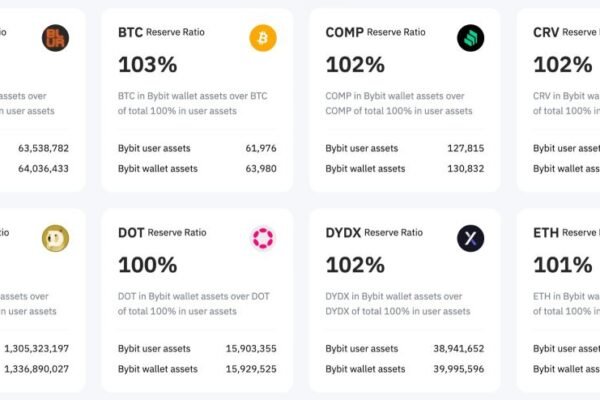Screen dimensions: 600x400
Task: Click the BTC 103% percentage
Action: click(147, 65)
